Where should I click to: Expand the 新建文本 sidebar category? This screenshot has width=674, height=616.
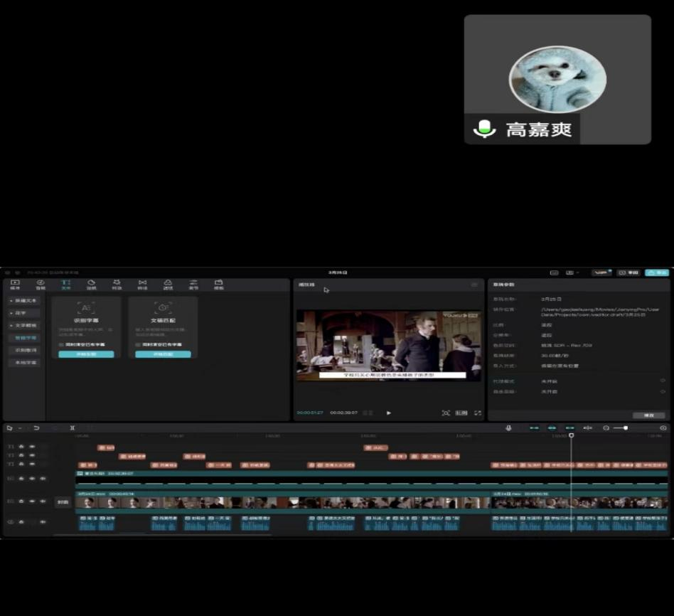[x=24, y=301]
